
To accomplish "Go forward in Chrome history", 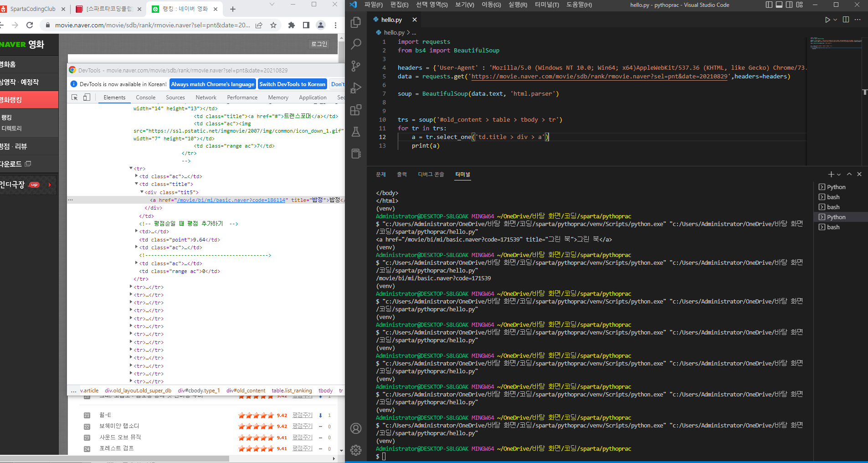I will [x=15, y=25].
